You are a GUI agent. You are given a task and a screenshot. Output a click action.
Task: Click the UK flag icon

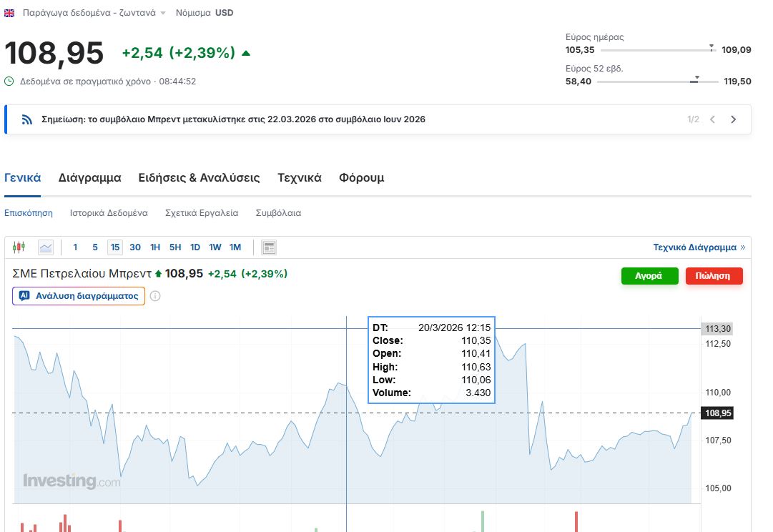tap(10, 13)
